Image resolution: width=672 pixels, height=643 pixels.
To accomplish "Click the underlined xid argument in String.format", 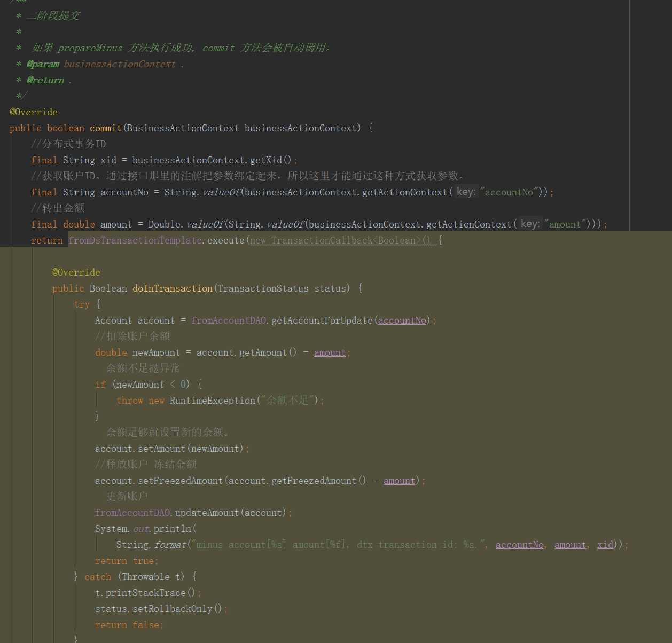I will point(605,545).
